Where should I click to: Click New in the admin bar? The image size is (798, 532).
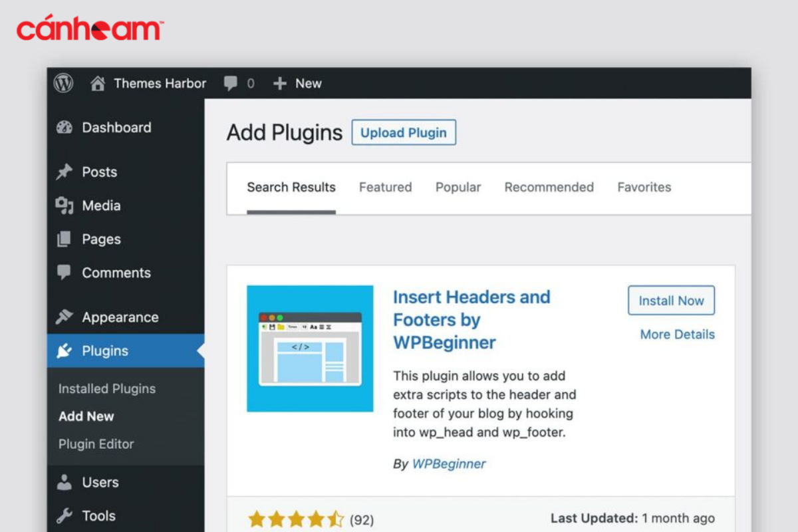[x=309, y=84]
